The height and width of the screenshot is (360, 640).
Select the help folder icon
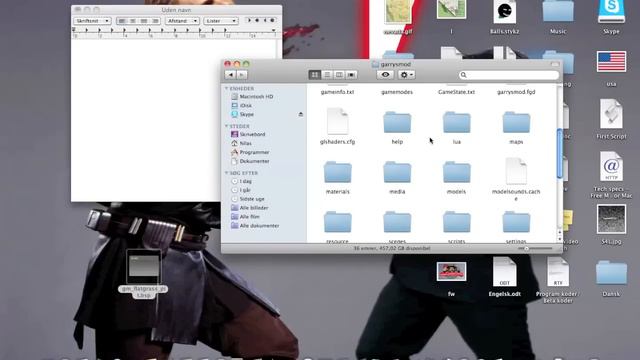click(397, 122)
